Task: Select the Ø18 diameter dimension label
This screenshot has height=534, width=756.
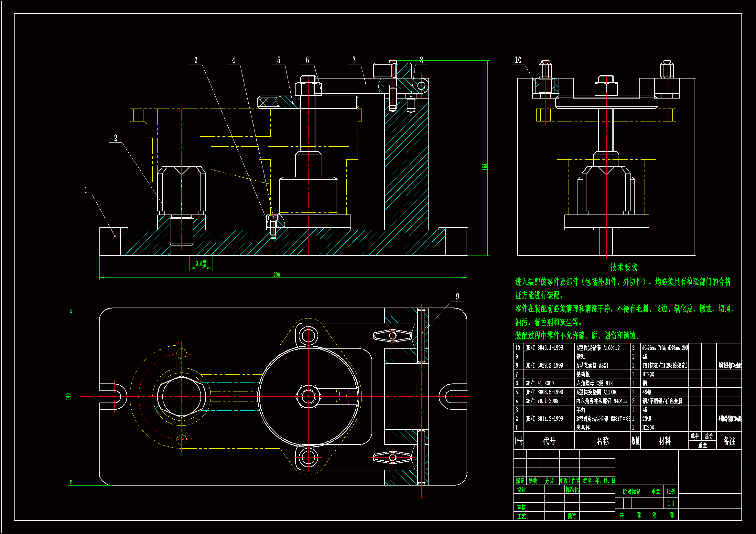Action: tap(200, 264)
